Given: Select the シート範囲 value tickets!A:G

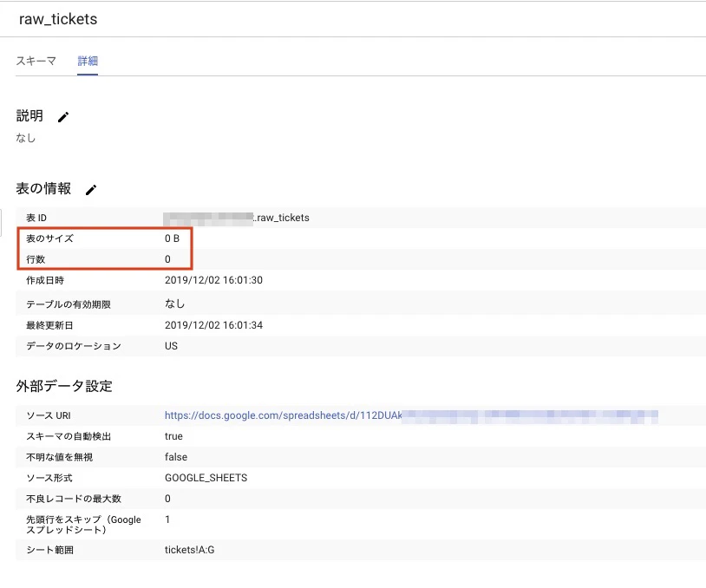Looking at the screenshot, I should [190, 550].
